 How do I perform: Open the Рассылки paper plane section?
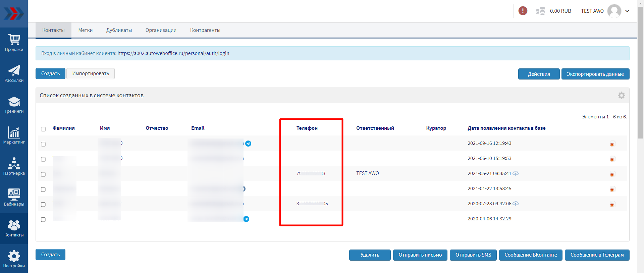pyautogui.click(x=14, y=74)
